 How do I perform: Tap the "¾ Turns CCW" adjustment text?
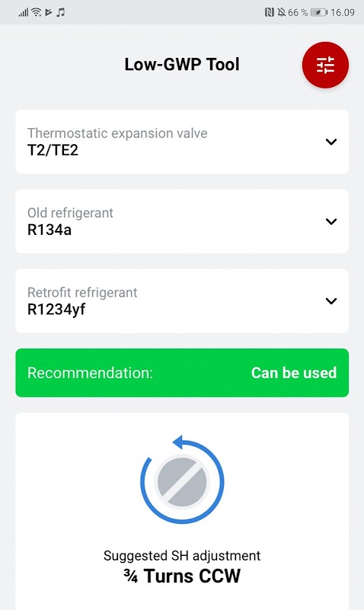pyautogui.click(x=182, y=576)
